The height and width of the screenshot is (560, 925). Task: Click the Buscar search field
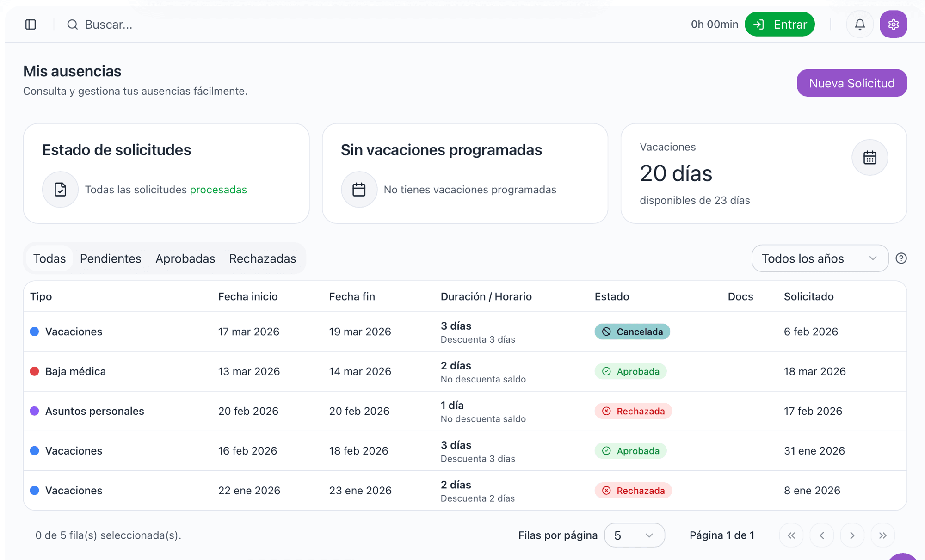(x=109, y=25)
